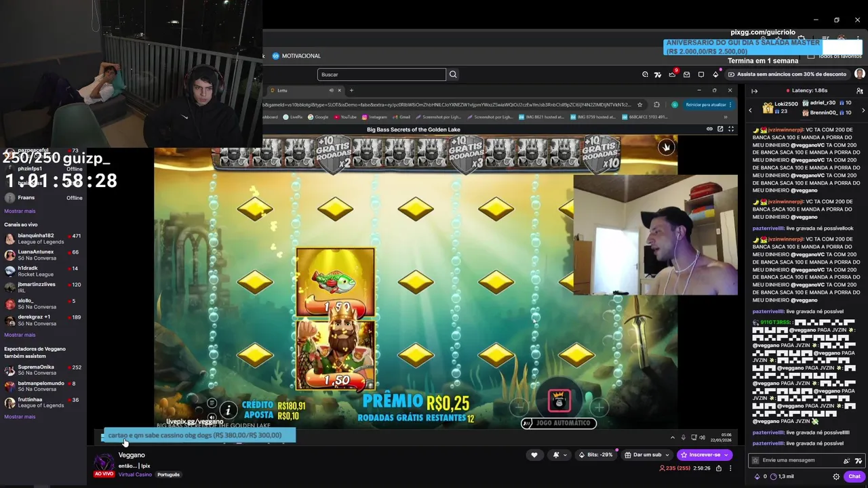Open the inner browser extensions puzzle icon
Viewport: 868px width, 488px height.
click(x=656, y=104)
